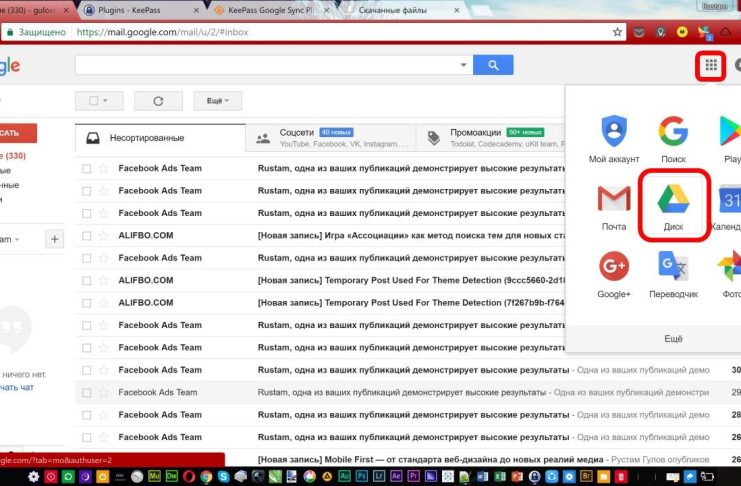
Task: Open Microsoft Excel from the taskbar
Action: 500,476
